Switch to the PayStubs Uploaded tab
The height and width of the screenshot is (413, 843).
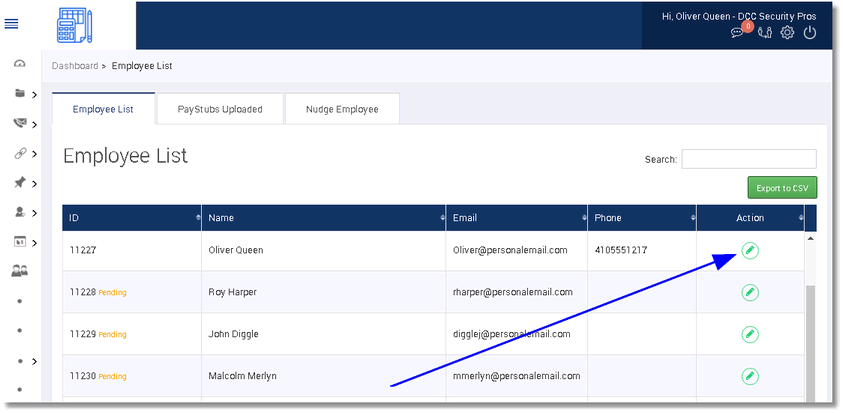220,109
